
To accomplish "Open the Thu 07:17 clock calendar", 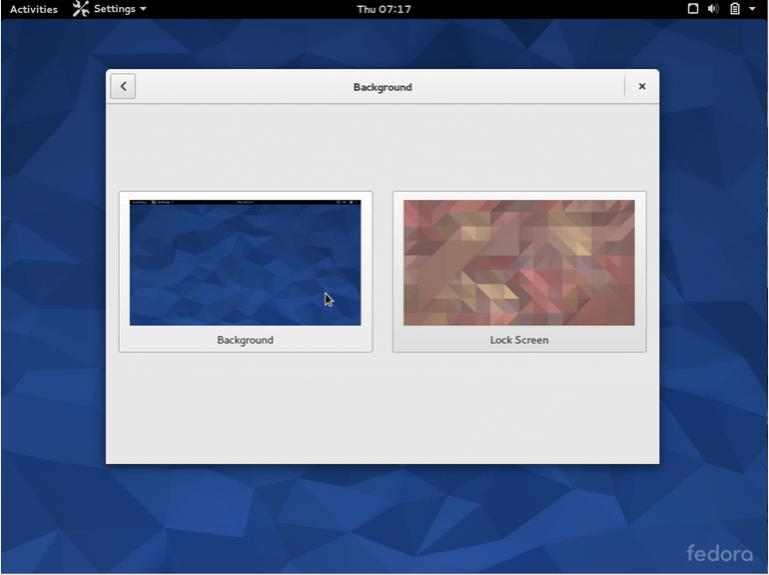I will point(384,9).
